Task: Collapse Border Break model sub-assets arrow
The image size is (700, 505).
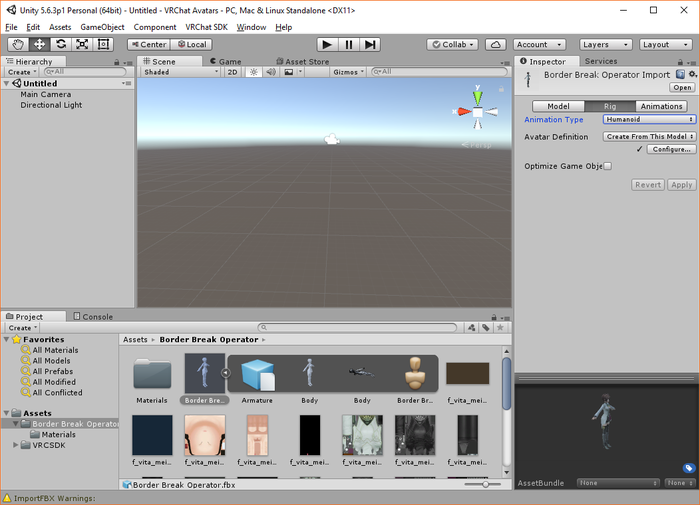Action: pyautogui.click(x=225, y=372)
